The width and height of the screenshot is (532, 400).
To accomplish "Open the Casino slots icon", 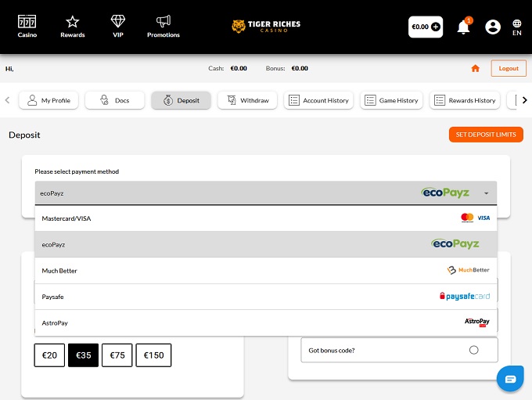I will point(27,22).
